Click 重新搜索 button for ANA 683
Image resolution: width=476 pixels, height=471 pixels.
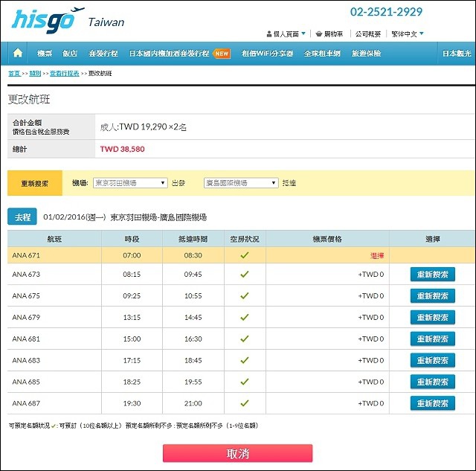[433, 360]
